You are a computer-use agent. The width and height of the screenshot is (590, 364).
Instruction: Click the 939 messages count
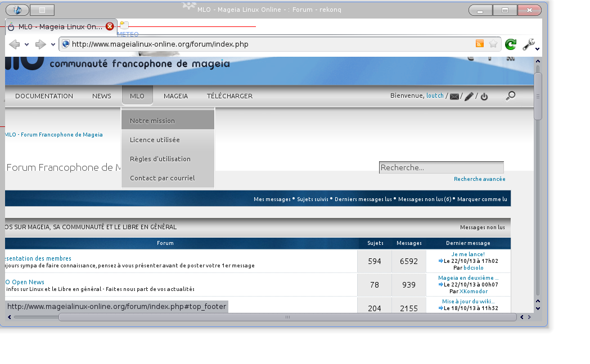click(409, 285)
